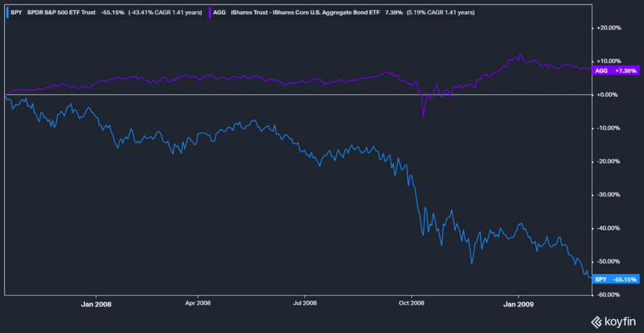Click the 'Oct 2008' x-axis label

(412, 305)
